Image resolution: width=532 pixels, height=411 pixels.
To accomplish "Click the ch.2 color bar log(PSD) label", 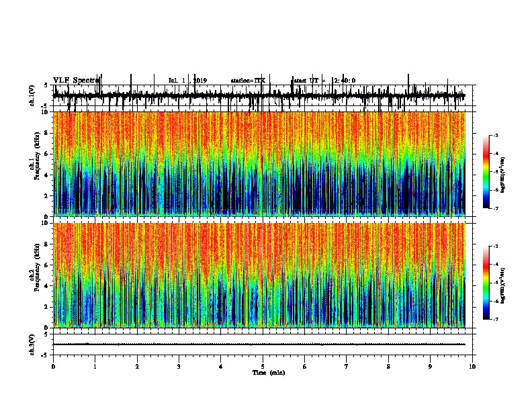I will click(503, 285).
